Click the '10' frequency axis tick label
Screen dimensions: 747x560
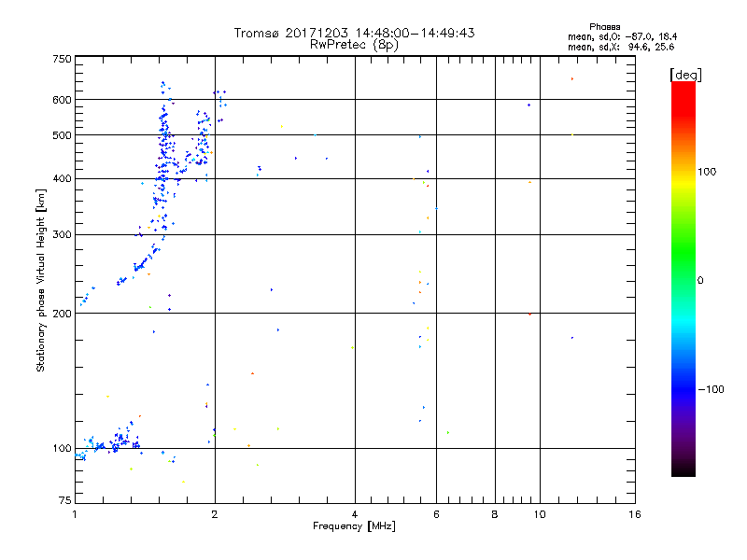[540, 514]
